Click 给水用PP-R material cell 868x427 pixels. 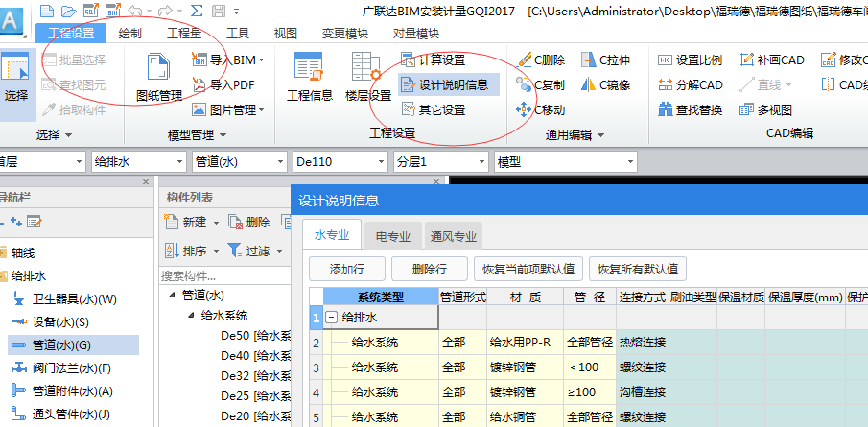[x=526, y=343]
